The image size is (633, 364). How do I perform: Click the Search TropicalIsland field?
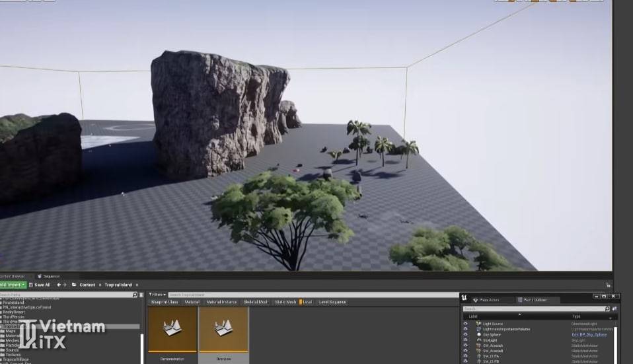(313, 295)
